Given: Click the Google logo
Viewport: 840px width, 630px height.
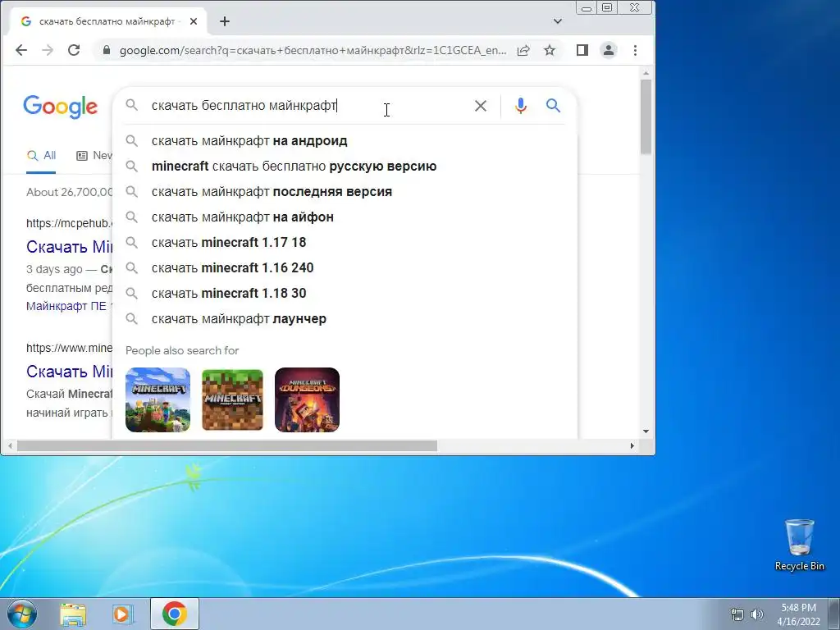Looking at the screenshot, I should [x=61, y=107].
